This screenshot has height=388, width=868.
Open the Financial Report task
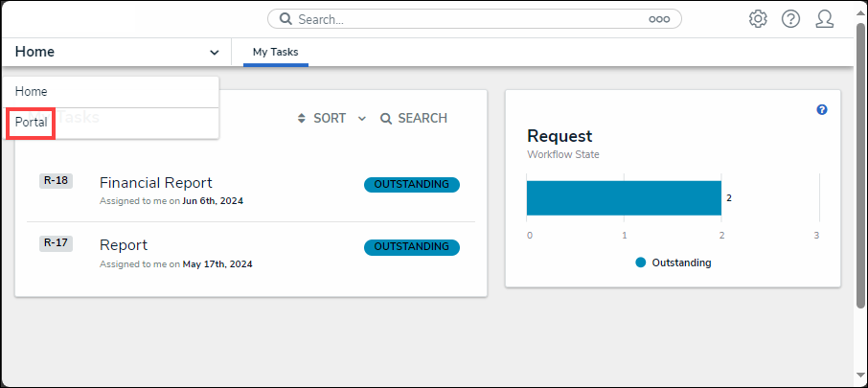tap(156, 183)
